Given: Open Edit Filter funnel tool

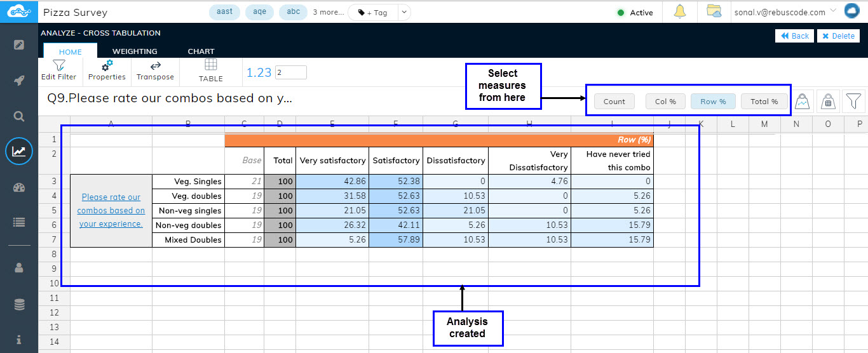Looking at the screenshot, I should pos(58,70).
